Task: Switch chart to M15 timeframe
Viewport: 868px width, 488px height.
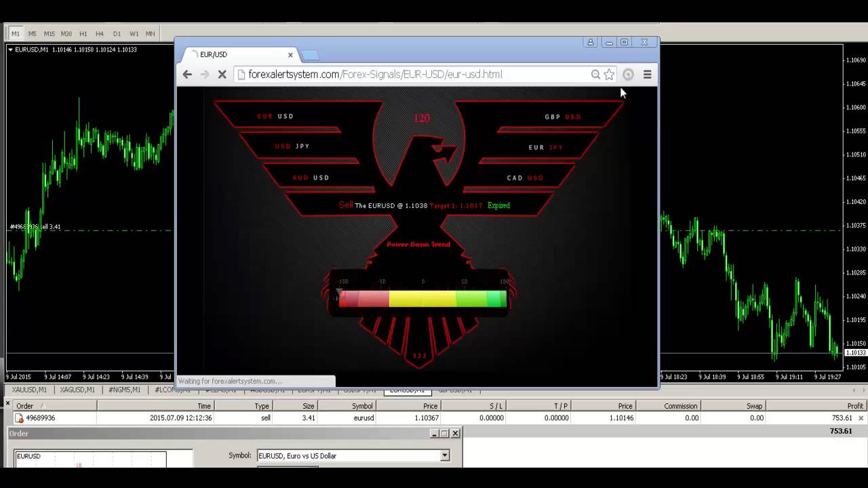Action: pos(49,33)
